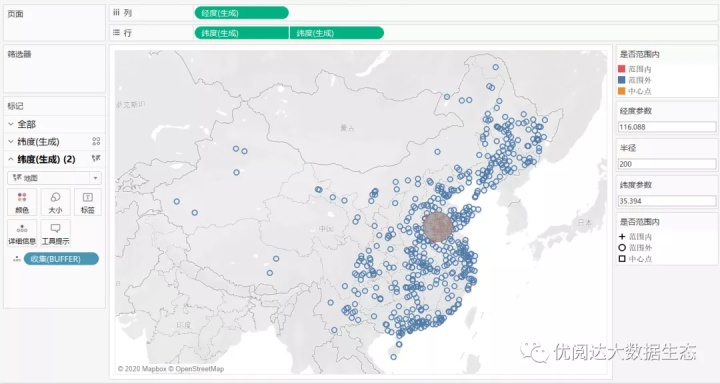
Task: Click the plus shape legend entry 范围内
Action: [x=636, y=237]
